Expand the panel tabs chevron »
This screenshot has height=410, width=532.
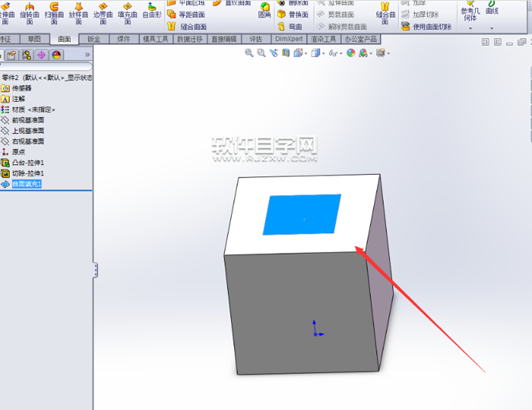click(x=87, y=55)
